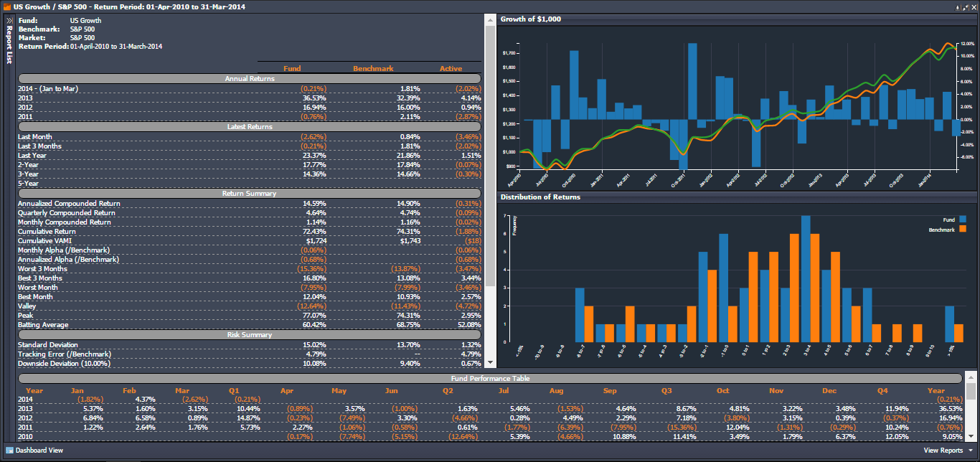Collapse the Annual Returns section header

pyautogui.click(x=249, y=78)
